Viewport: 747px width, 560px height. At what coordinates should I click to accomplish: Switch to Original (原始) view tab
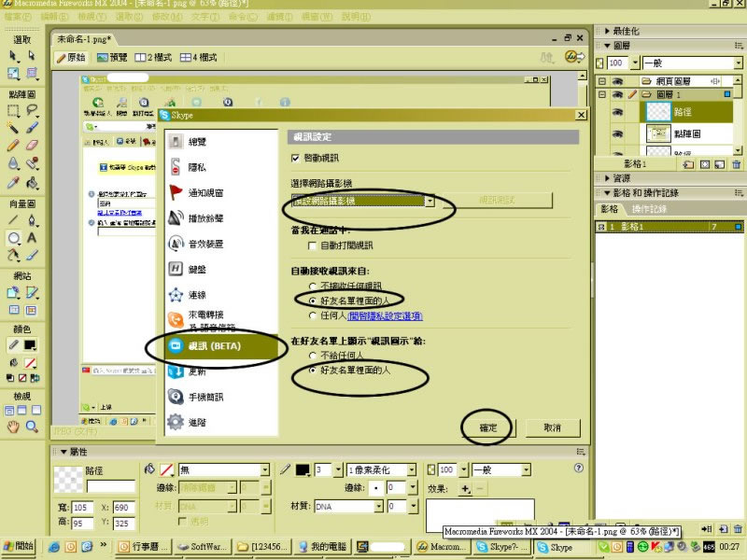tap(71, 58)
